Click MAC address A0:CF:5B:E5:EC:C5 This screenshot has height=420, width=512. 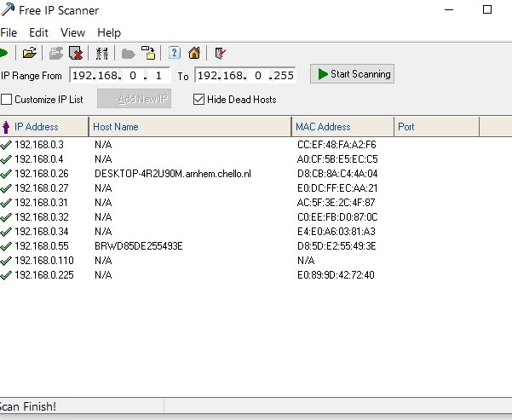(337, 159)
